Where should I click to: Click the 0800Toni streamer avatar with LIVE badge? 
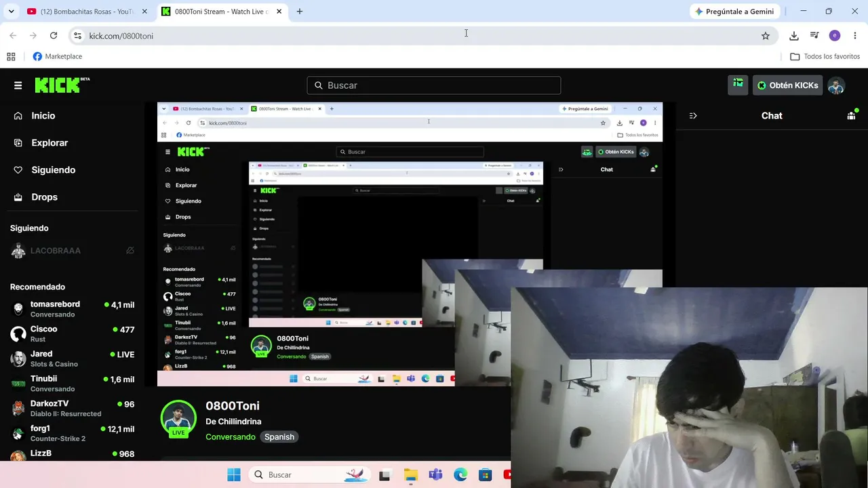(x=178, y=418)
